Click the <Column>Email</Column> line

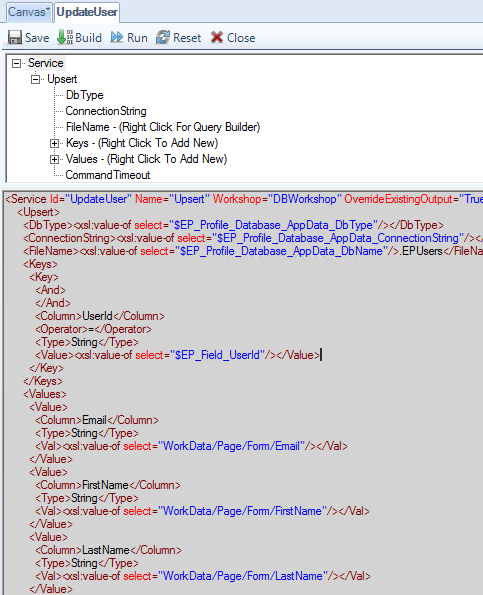(x=97, y=420)
